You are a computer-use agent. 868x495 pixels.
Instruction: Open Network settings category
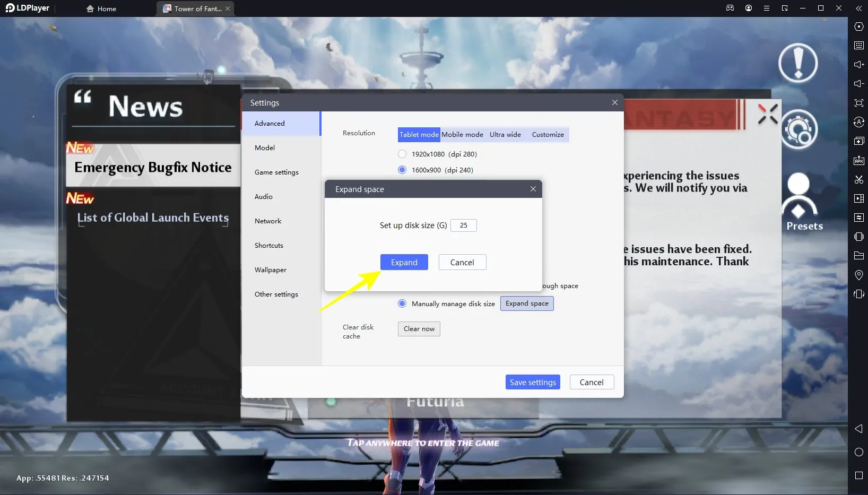click(x=281, y=221)
